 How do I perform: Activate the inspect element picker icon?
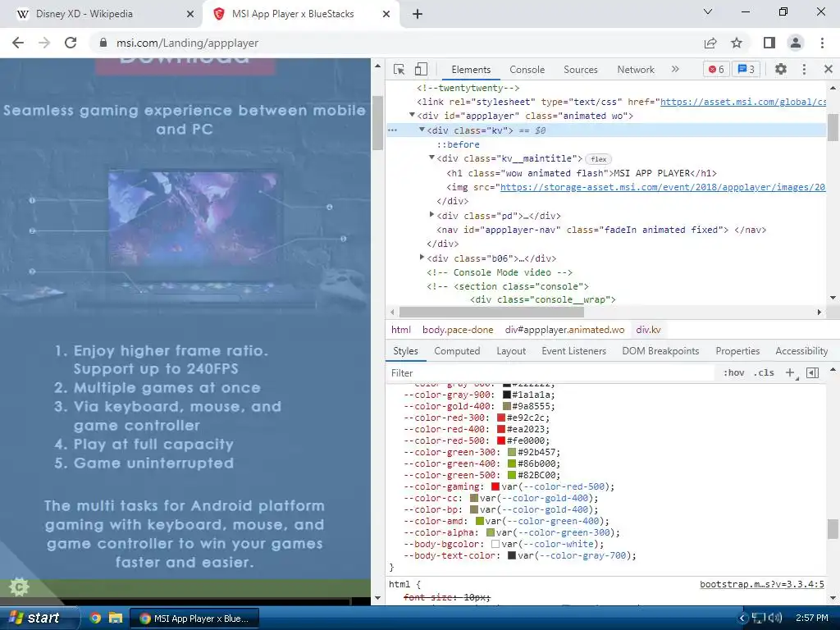pos(399,69)
